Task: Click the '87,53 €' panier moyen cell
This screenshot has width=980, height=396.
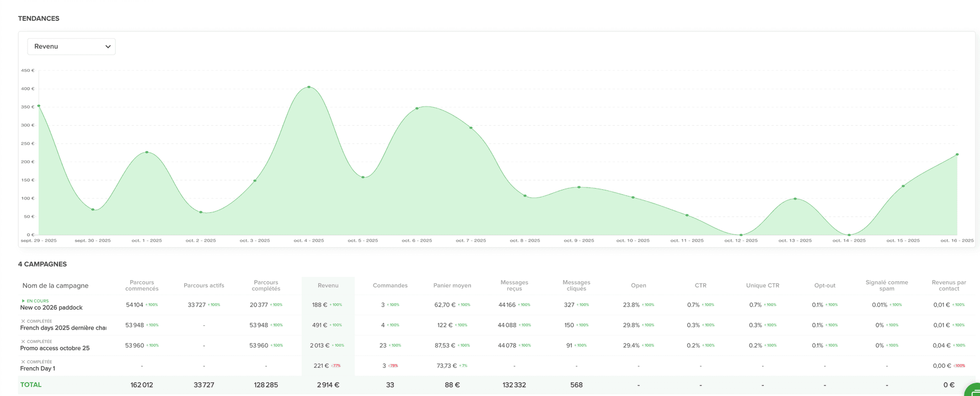Action: coord(445,346)
